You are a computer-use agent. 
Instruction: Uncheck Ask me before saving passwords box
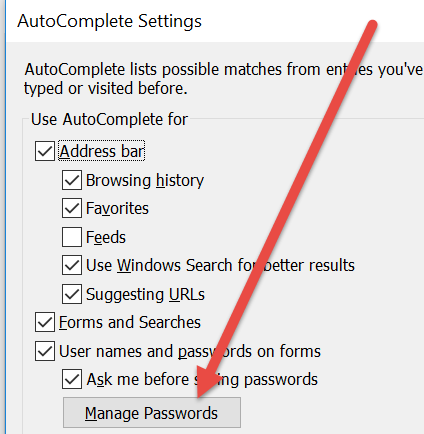coord(72,379)
